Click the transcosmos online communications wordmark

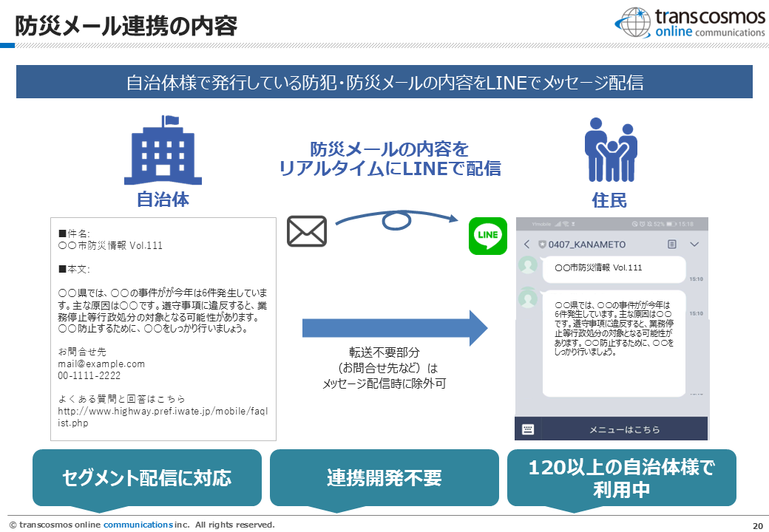pos(710,23)
